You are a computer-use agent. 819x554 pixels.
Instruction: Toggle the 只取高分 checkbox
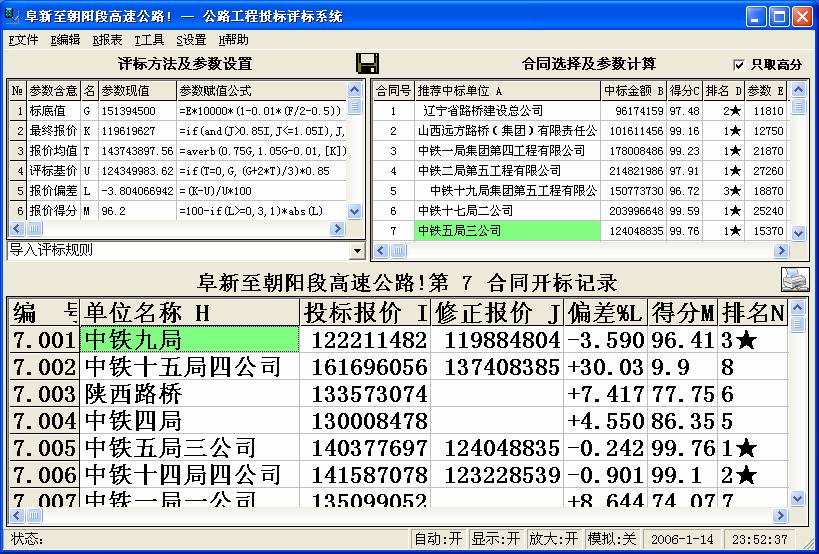pos(738,65)
